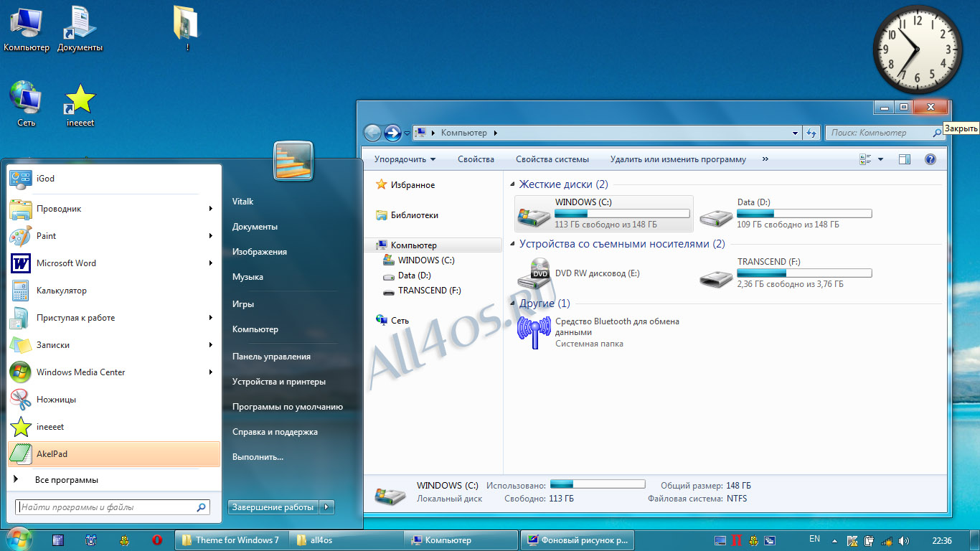Image resolution: width=980 pixels, height=551 pixels.
Task: Click the user account picture in Start menu
Action: pos(293,160)
